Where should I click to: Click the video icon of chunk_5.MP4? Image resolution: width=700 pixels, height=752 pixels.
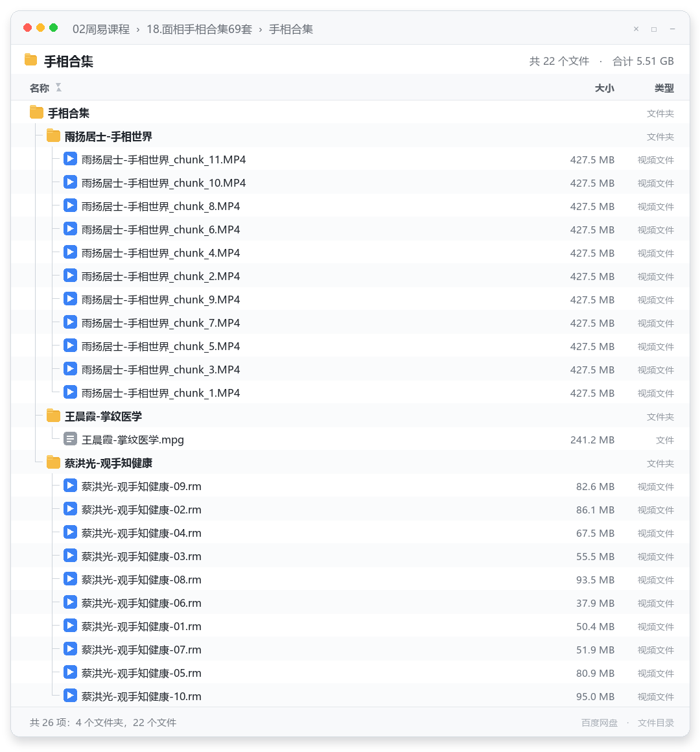point(70,346)
